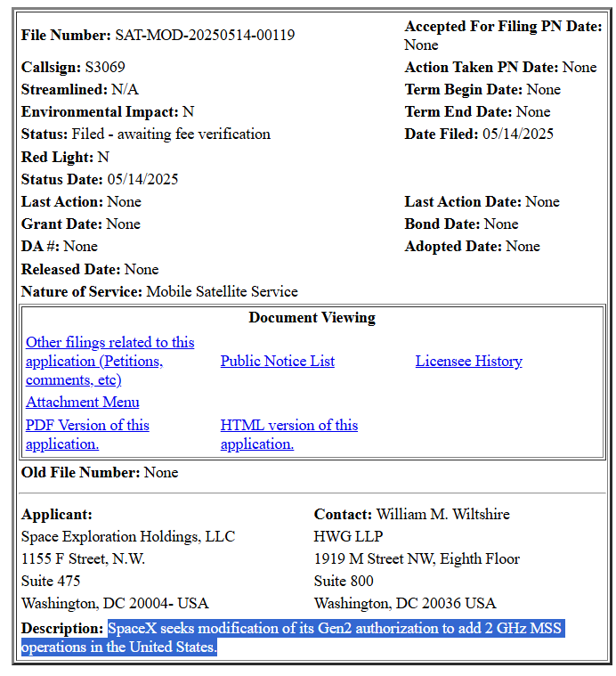Click Mobile Satellite Service text
The image size is (616, 676).
click(223, 291)
